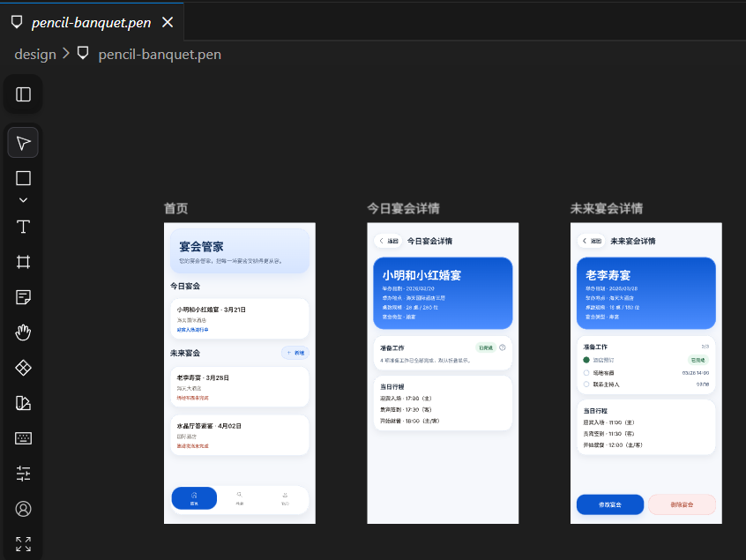
Task: Activate the Hand pan tool
Action: 22,332
